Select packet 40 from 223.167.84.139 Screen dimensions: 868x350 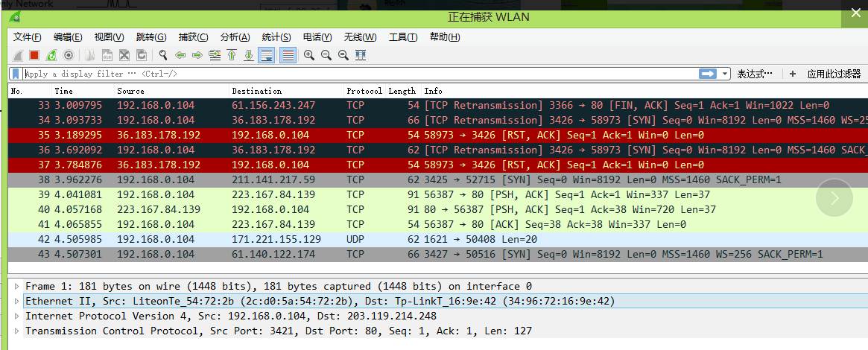pyautogui.click(x=438, y=209)
